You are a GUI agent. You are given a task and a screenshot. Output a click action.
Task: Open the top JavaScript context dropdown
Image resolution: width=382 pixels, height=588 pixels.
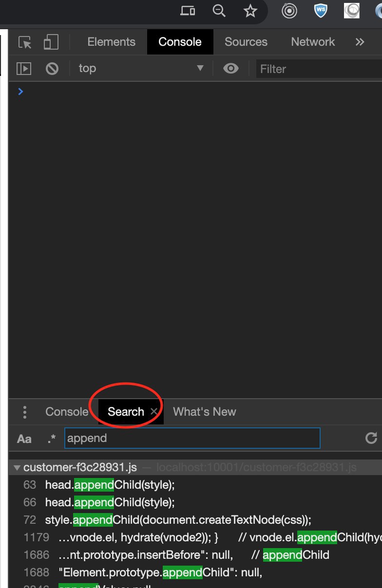[x=141, y=69]
